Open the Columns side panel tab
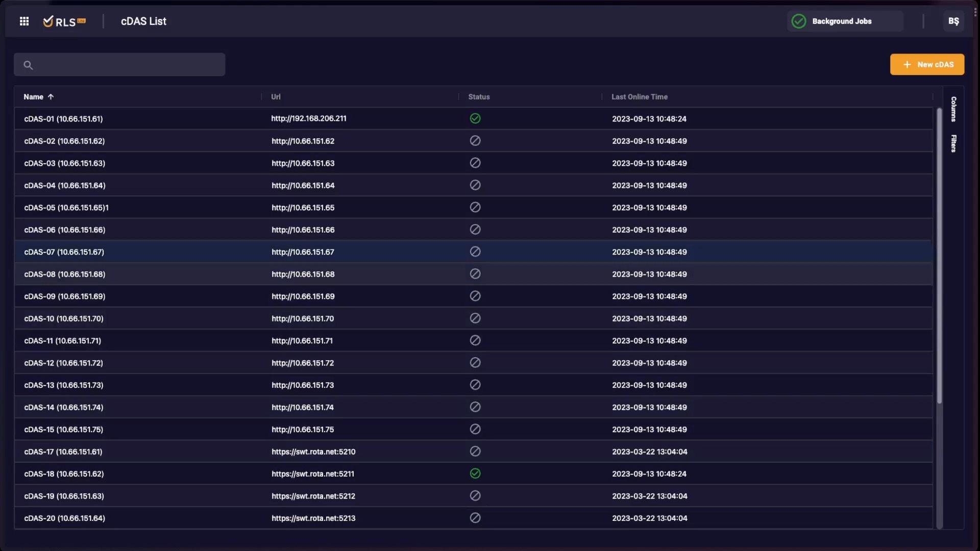980x551 pixels. coord(953,109)
